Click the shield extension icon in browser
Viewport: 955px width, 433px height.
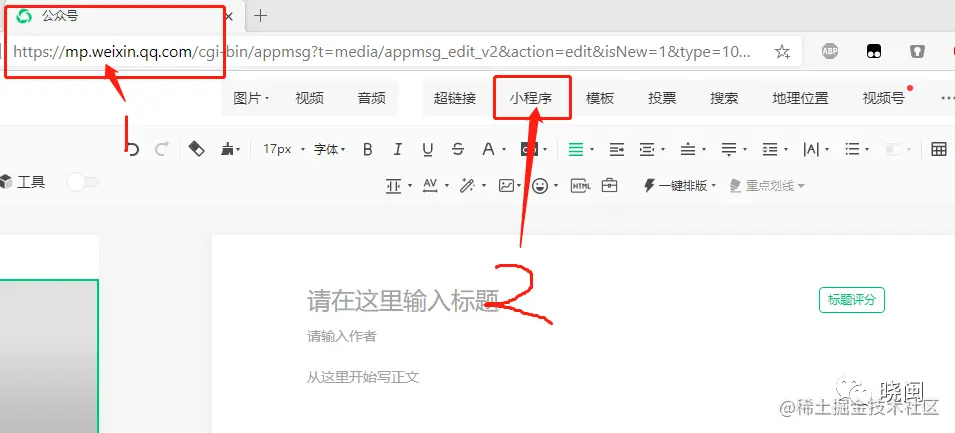click(917, 51)
